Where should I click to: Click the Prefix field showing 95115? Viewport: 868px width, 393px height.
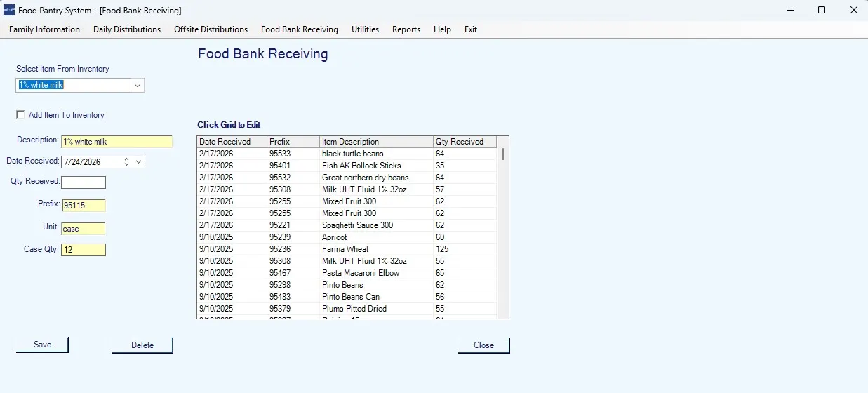point(84,206)
